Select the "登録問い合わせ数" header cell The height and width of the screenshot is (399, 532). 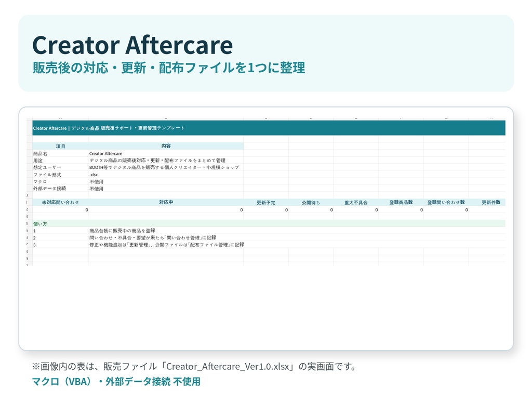point(446,202)
